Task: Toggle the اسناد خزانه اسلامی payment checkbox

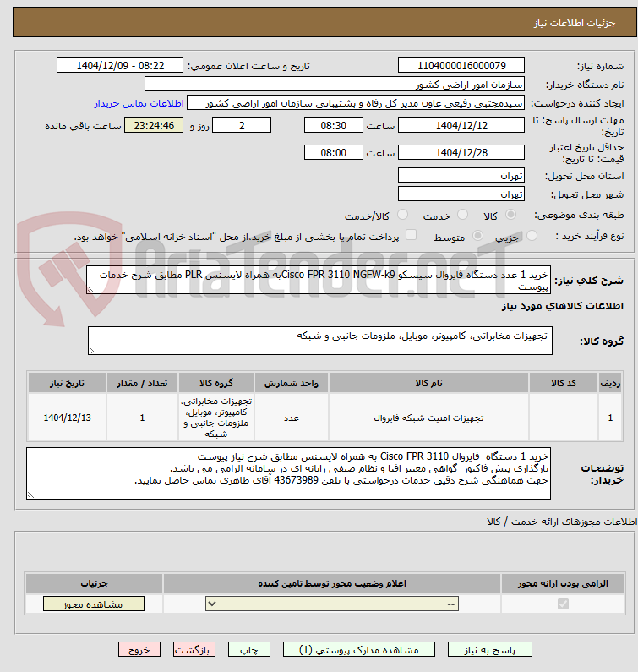Action: [411, 235]
